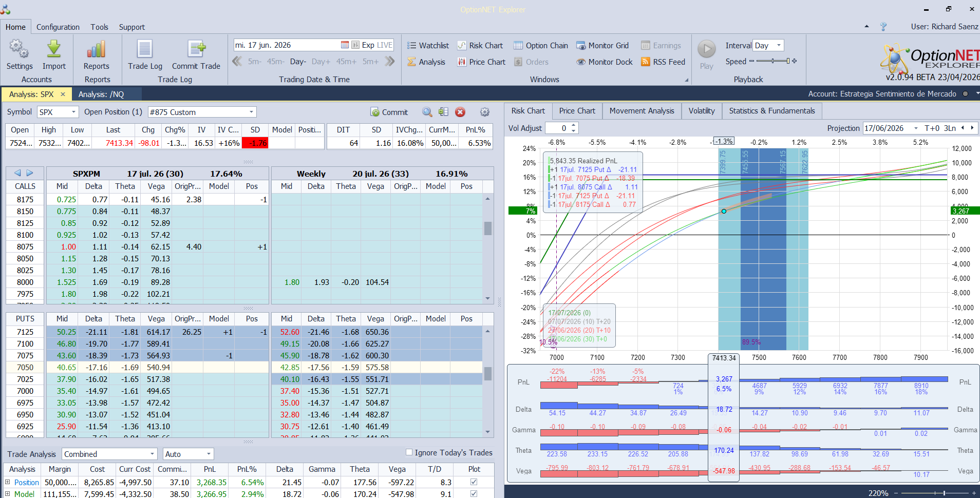Open the Tools ribbon tab
Screen dimensions: 980x498
coord(99,27)
